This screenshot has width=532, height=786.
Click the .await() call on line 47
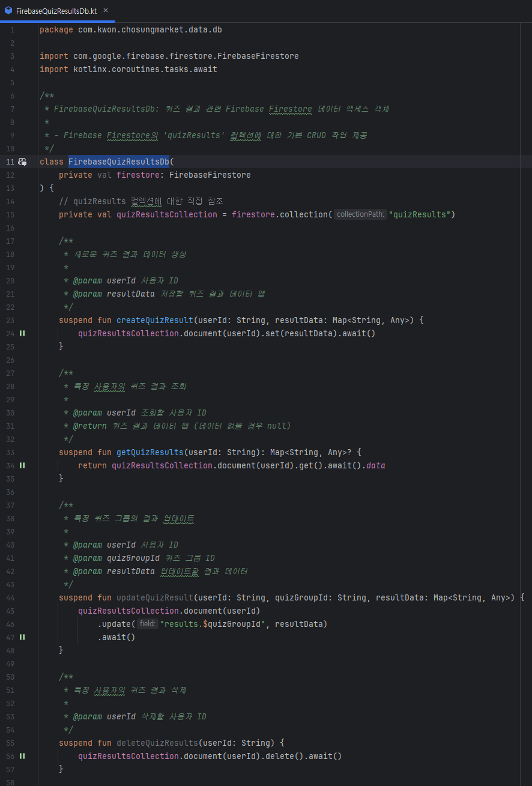(116, 637)
